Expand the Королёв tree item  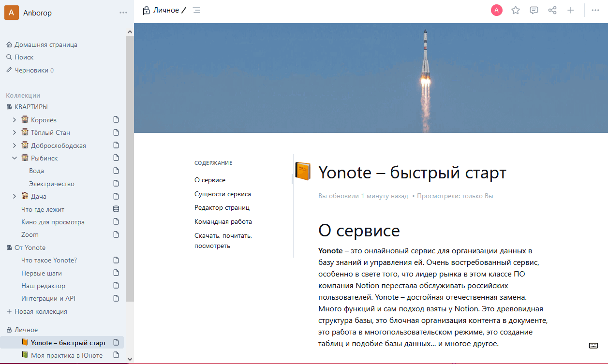(x=14, y=120)
